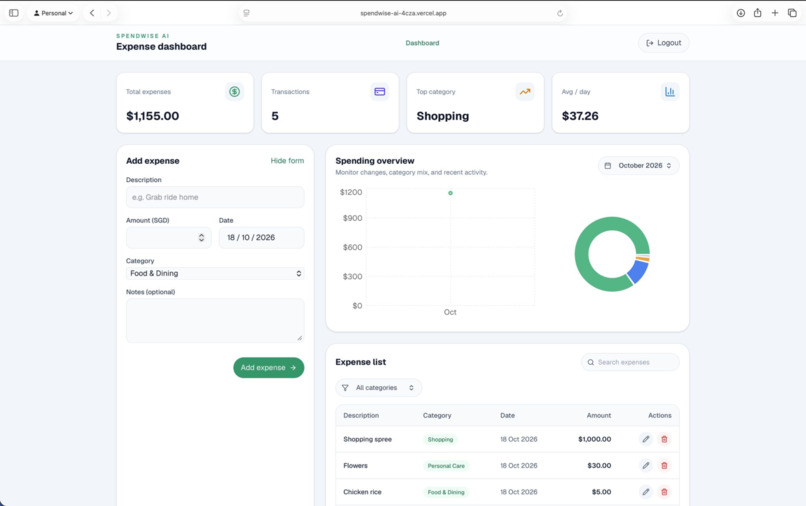This screenshot has width=806, height=506.
Task: Click the green data point on the chart
Action: pos(450,193)
